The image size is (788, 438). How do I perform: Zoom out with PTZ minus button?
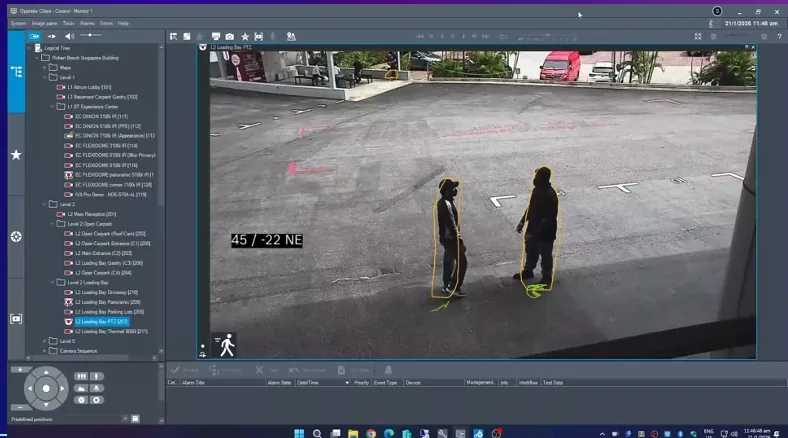(x=20, y=407)
